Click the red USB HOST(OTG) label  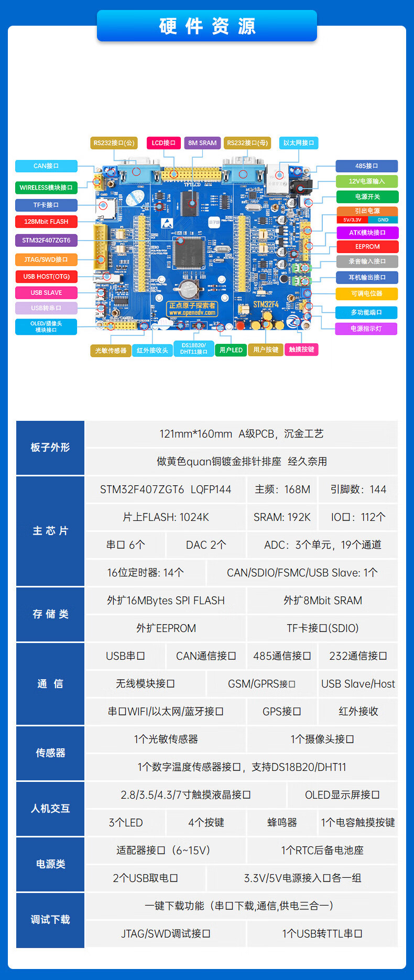click(46, 277)
